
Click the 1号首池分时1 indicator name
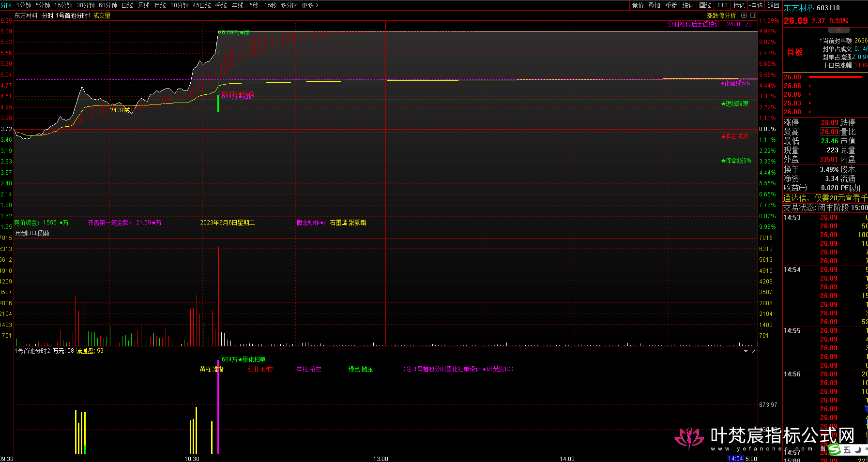click(73, 15)
